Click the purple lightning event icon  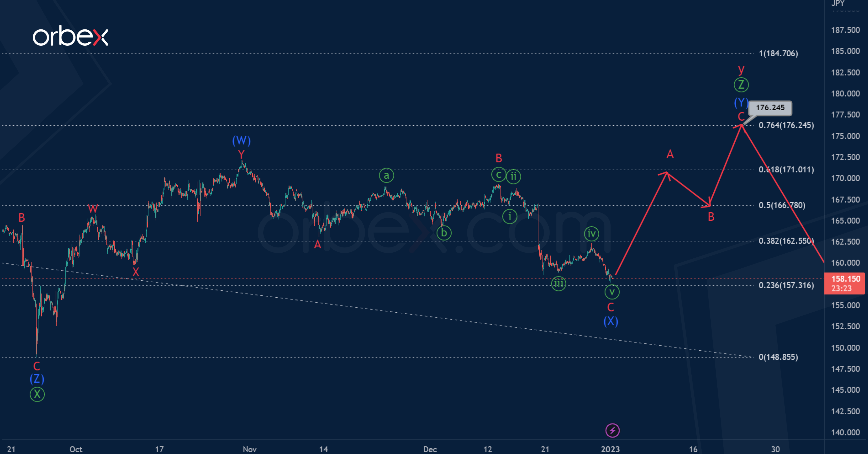coord(612,430)
